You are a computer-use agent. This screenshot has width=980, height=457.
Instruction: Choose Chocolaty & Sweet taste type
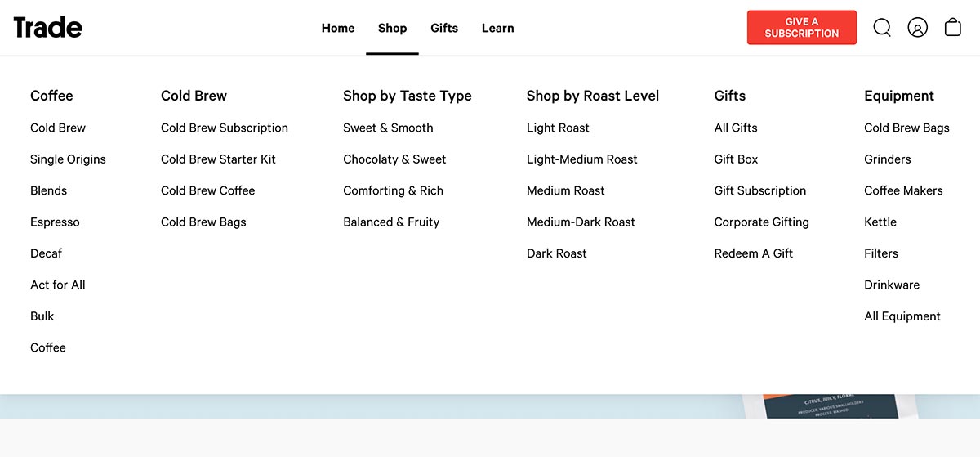(394, 159)
